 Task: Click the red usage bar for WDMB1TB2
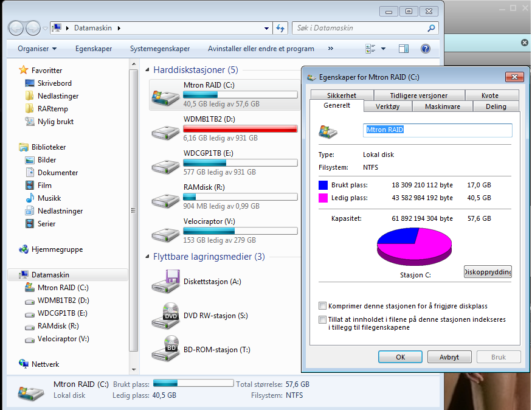240,128
